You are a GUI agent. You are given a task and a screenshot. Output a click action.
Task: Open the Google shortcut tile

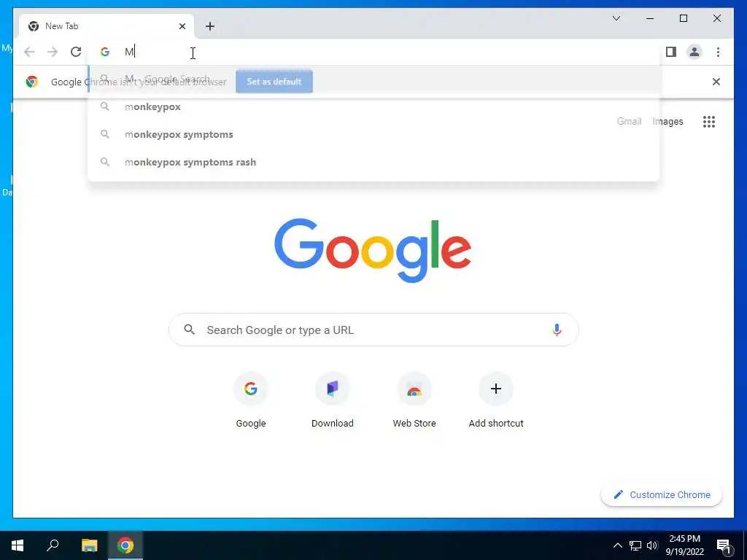(x=251, y=400)
